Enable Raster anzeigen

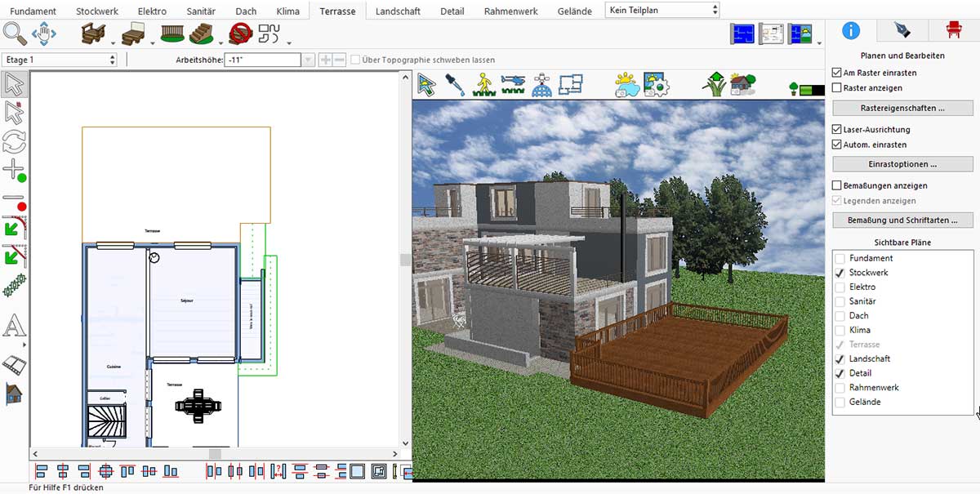(835, 87)
